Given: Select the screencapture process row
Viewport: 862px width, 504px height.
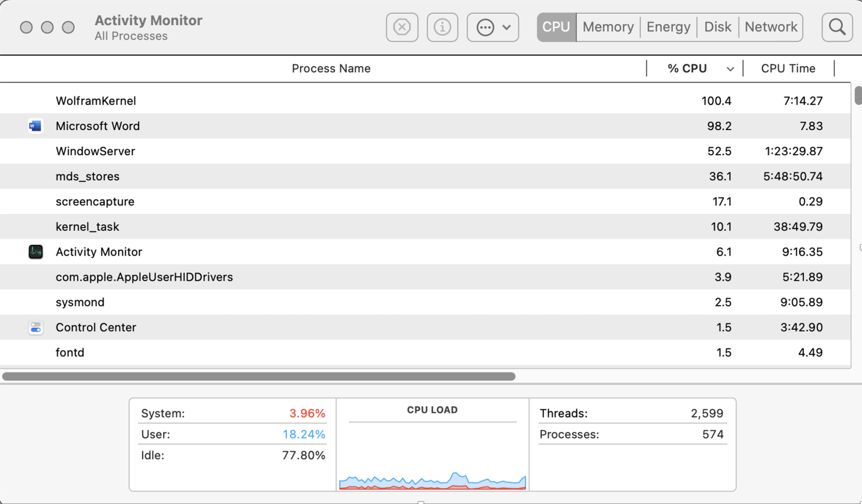Looking at the screenshot, I should click(x=425, y=202).
